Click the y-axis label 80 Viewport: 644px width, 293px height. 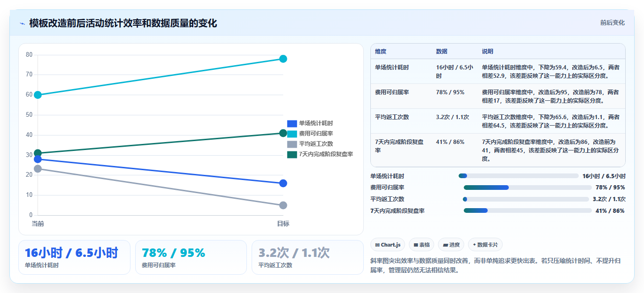pyautogui.click(x=29, y=55)
